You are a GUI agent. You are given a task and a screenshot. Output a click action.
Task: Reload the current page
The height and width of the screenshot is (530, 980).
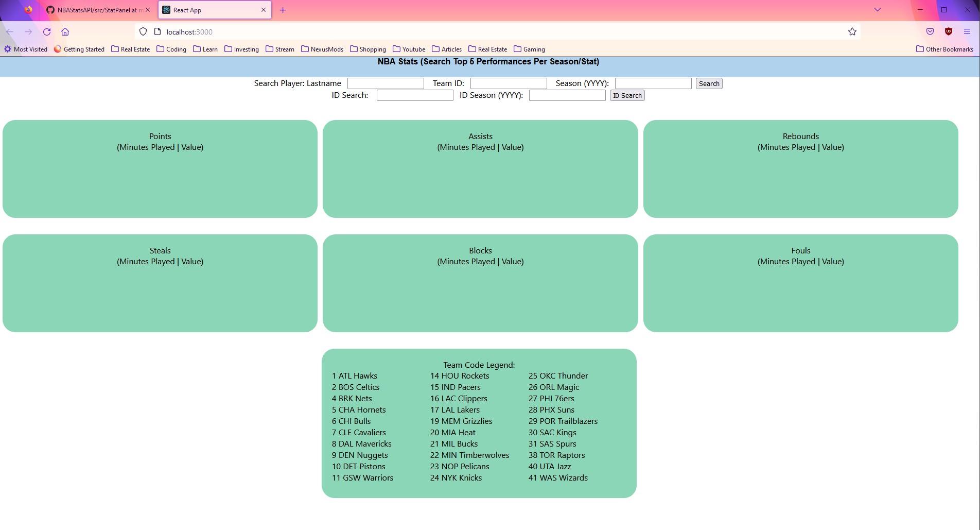[x=46, y=31]
